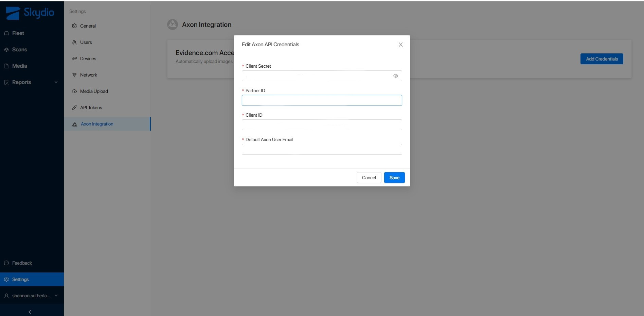Screen dimensions: 644x316
Task: Open Reports menu item
Action: [32, 82]
